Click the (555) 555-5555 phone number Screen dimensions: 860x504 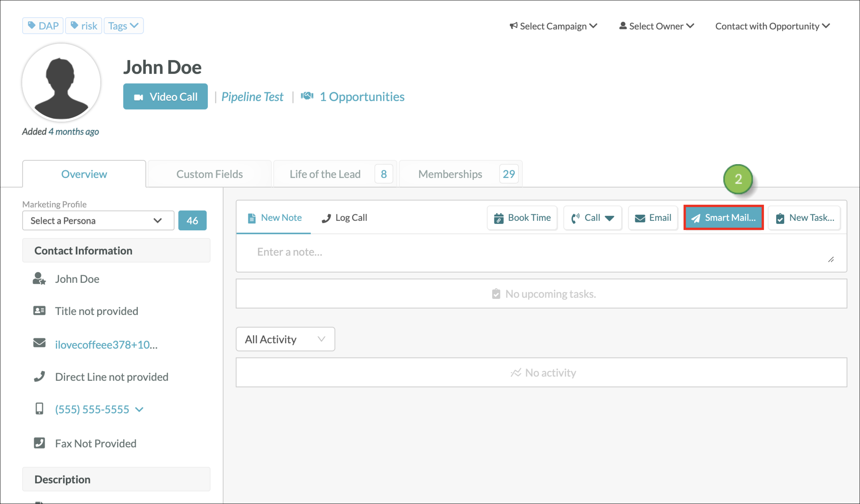click(x=92, y=409)
